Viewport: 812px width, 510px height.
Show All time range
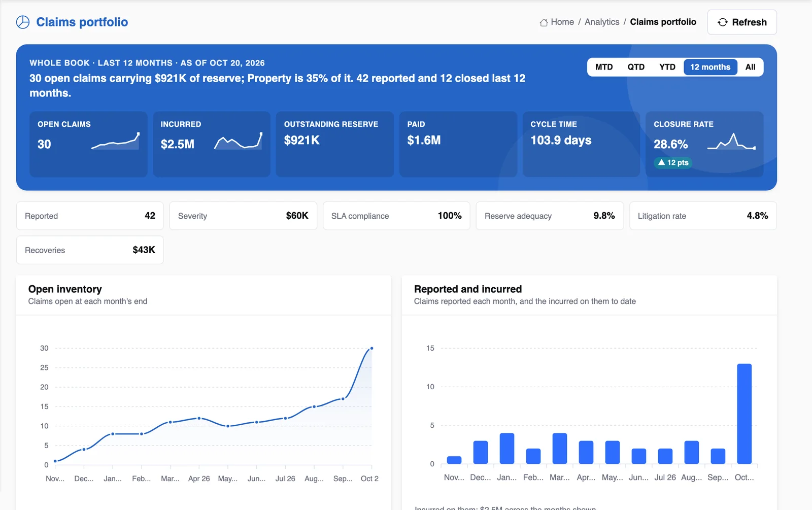click(x=750, y=67)
